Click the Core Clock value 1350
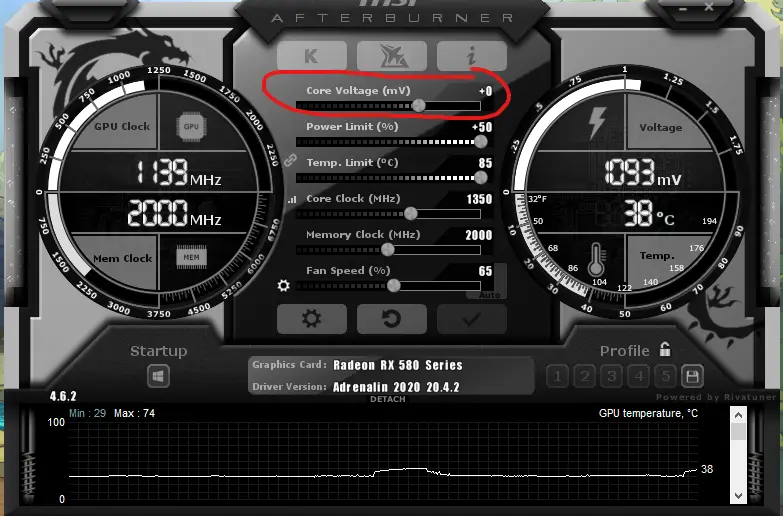The width and height of the screenshot is (783, 516). [479, 199]
